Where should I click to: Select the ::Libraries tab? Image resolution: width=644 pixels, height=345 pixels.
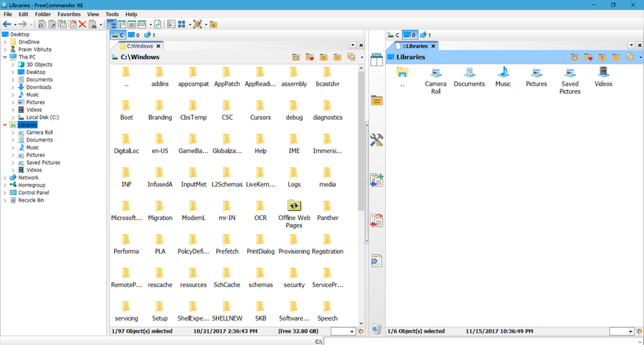415,46
